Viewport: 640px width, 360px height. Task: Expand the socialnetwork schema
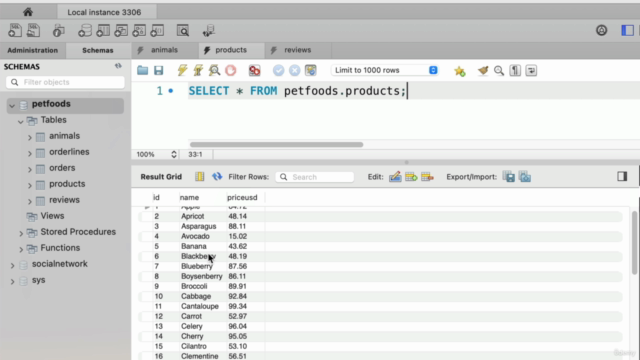click(x=12, y=266)
